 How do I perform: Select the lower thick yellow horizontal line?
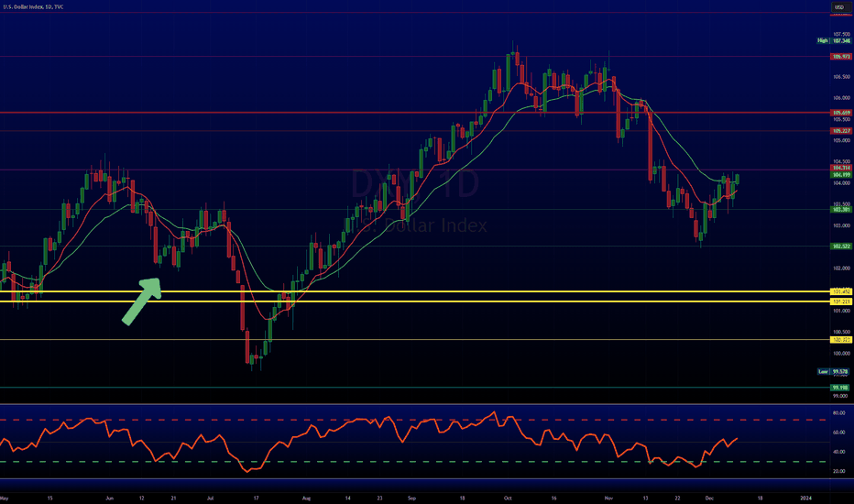tap(414, 301)
